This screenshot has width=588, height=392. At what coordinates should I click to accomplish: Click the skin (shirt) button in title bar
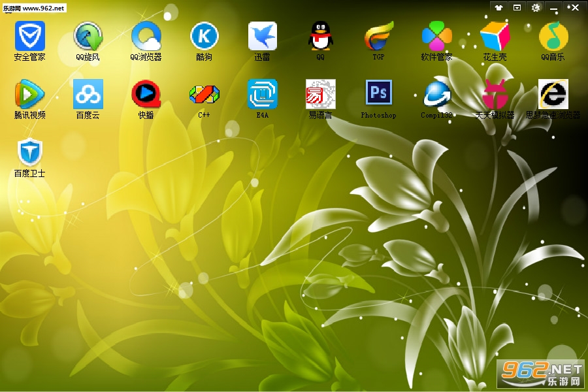(498, 7)
